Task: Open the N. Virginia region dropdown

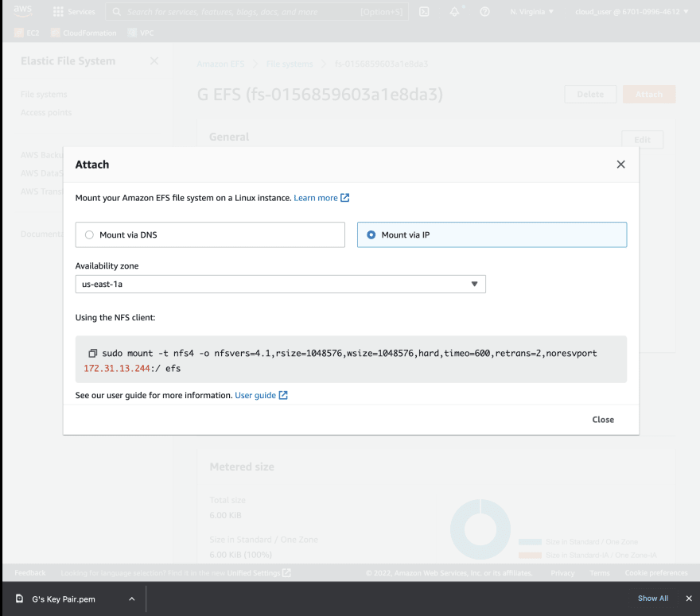Action: tap(531, 12)
